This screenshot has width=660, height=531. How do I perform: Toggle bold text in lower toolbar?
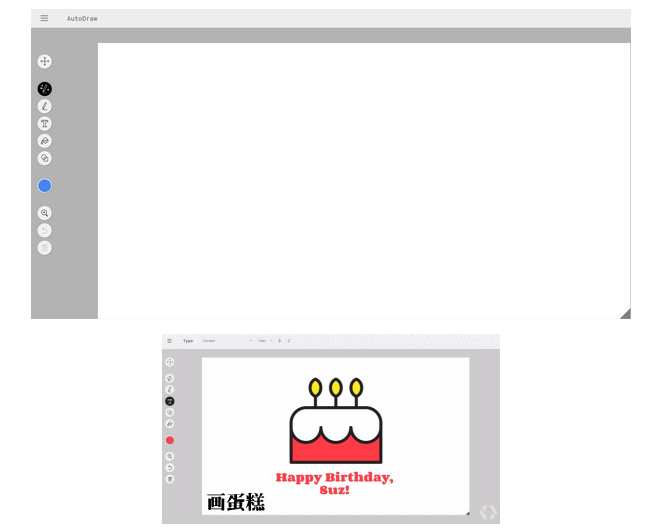pos(280,341)
